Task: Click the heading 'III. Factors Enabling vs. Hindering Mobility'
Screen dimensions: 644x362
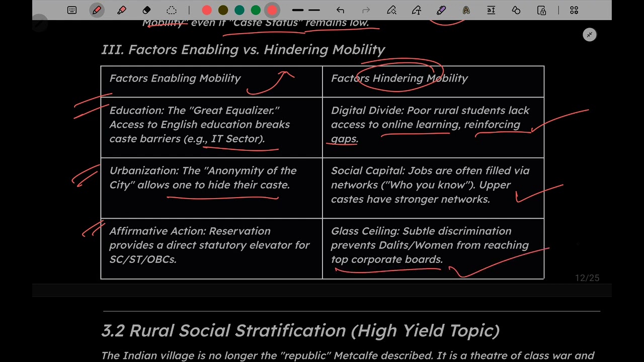Action: pos(243,49)
